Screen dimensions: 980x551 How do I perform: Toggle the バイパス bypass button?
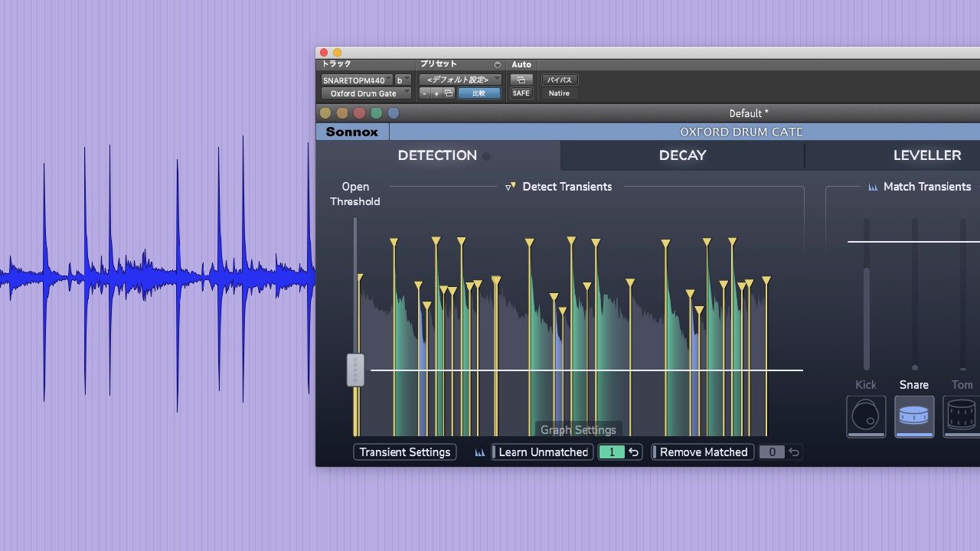click(559, 80)
